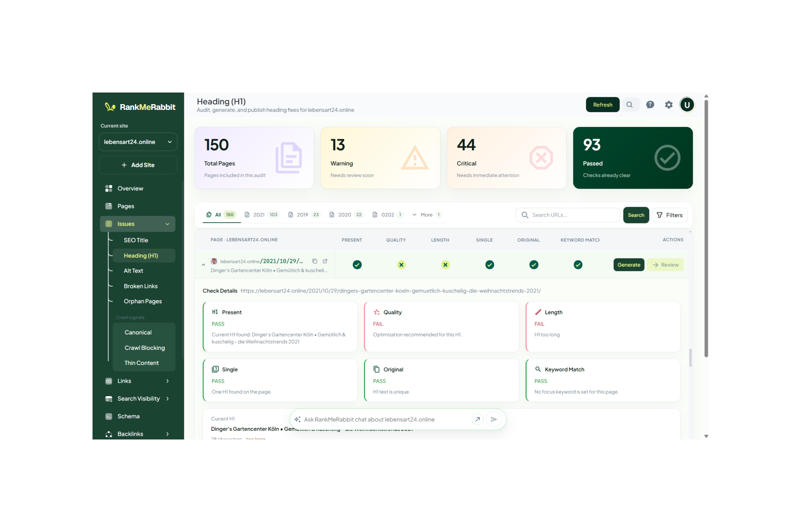
Task: Open the user avatar menu
Action: pos(687,105)
